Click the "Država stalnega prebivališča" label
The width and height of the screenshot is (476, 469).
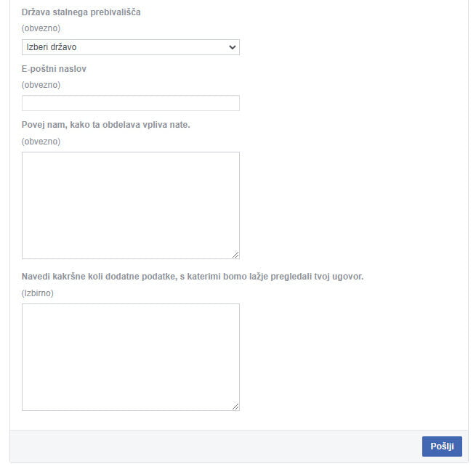point(81,12)
